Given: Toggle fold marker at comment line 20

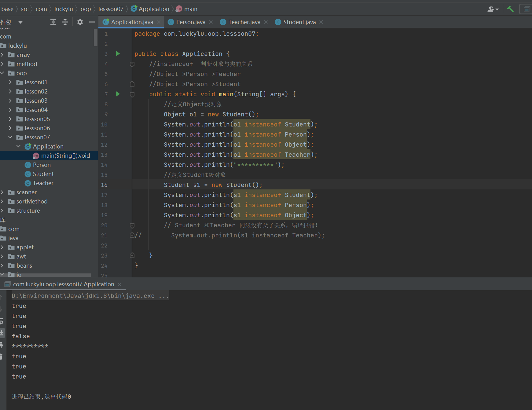Looking at the screenshot, I should point(132,225).
